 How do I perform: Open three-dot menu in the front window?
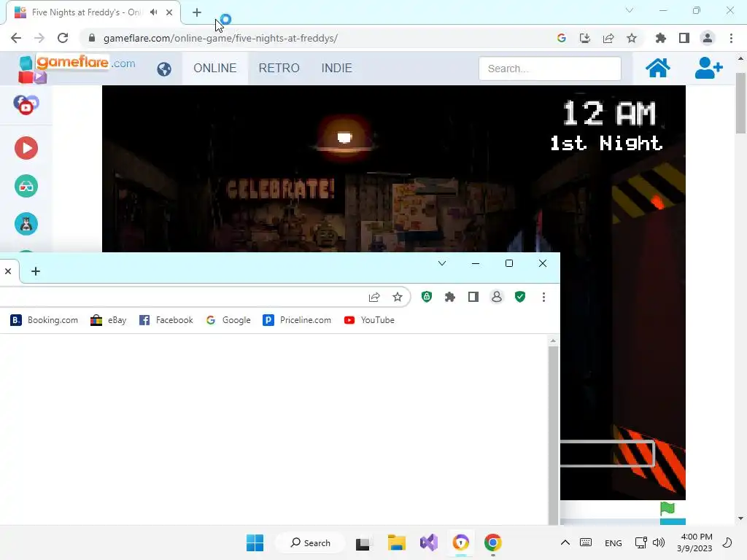(x=543, y=297)
